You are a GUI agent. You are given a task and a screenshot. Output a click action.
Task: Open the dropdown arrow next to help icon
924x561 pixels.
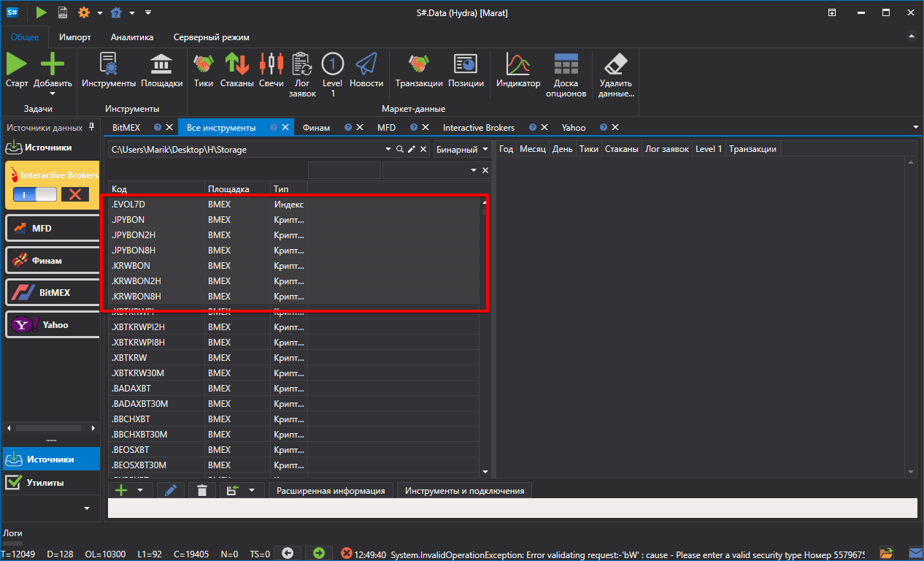coord(132,12)
